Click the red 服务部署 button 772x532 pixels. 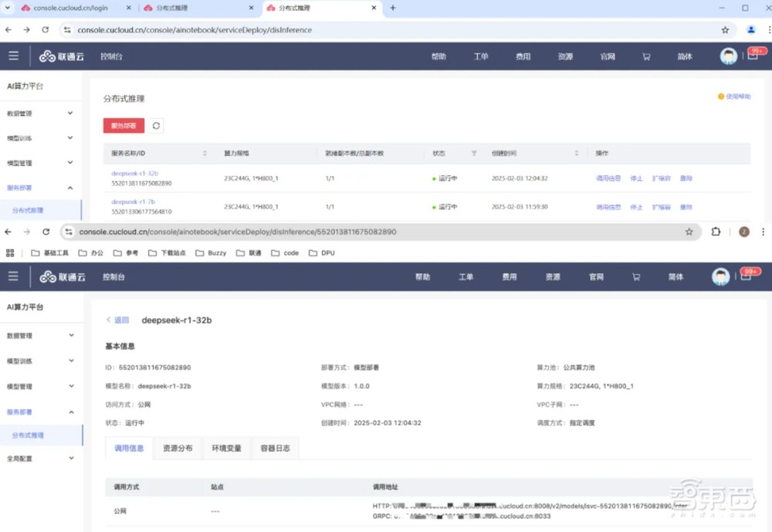pos(123,125)
